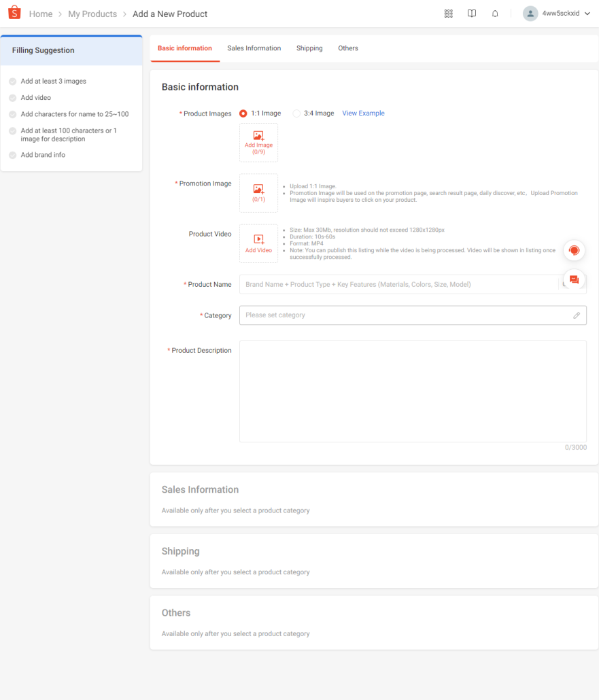Viewport: 599px width, 700px height.
Task: Select the 1:1 Image radio option
Action: [243, 113]
